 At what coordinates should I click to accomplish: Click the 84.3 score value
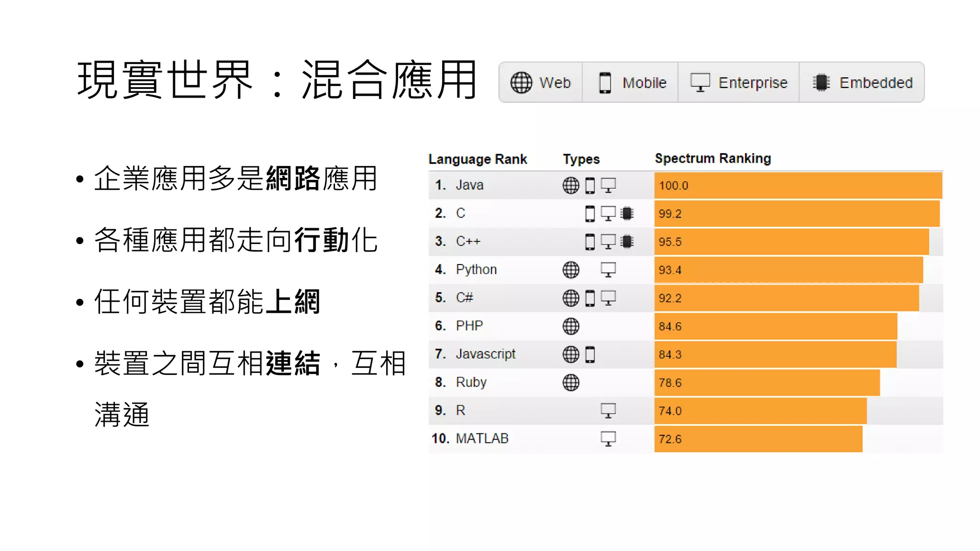coord(669,355)
